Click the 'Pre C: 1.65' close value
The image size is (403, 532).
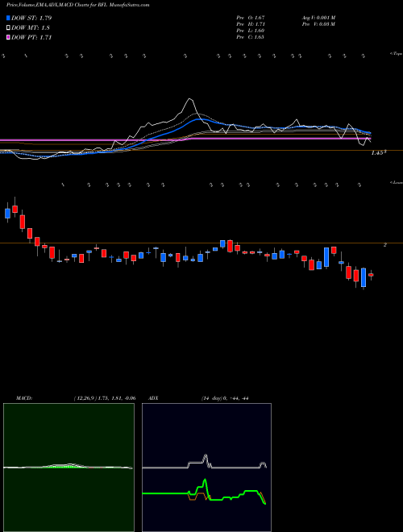tap(251, 37)
